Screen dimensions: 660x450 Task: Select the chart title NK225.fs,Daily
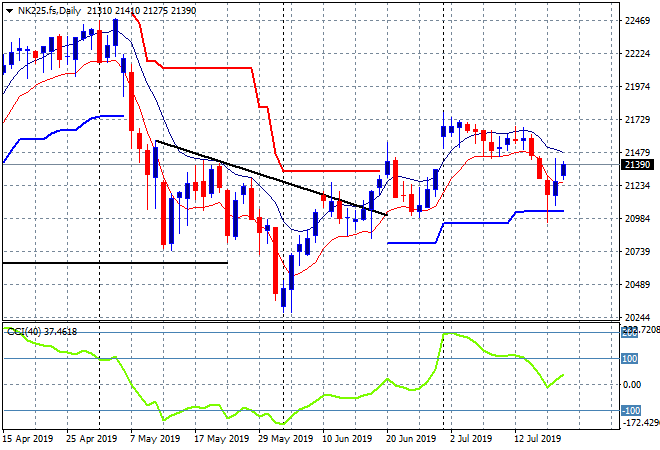(49, 11)
